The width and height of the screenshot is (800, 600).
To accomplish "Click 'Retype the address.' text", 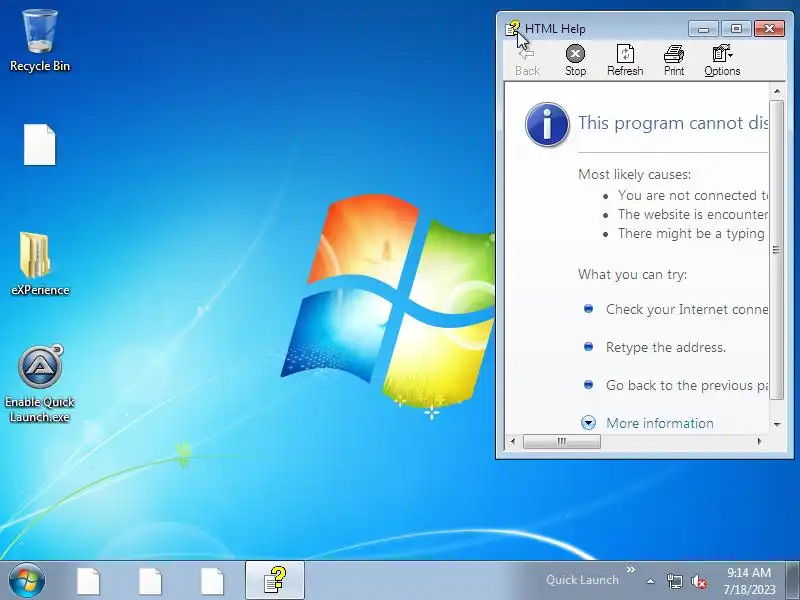I will pos(666,347).
